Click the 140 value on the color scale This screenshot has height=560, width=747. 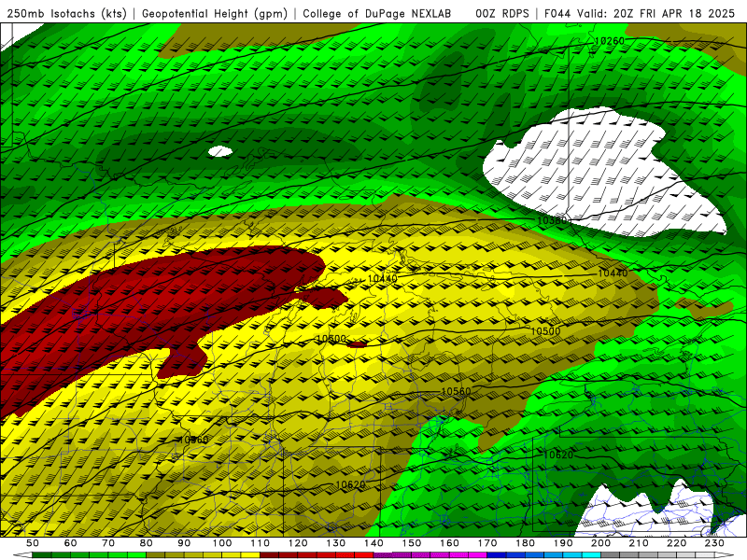[x=373, y=543]
